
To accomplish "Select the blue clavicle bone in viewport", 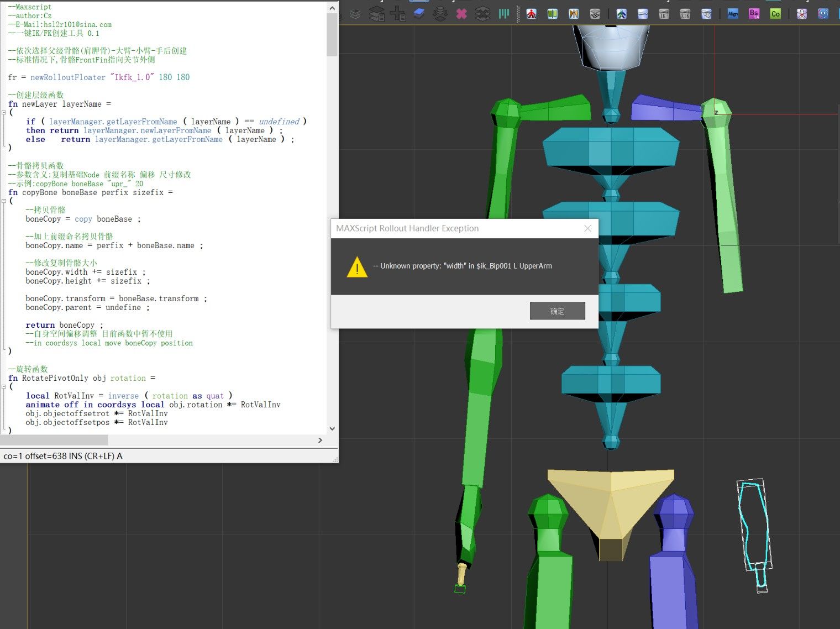I will (666, 108).
